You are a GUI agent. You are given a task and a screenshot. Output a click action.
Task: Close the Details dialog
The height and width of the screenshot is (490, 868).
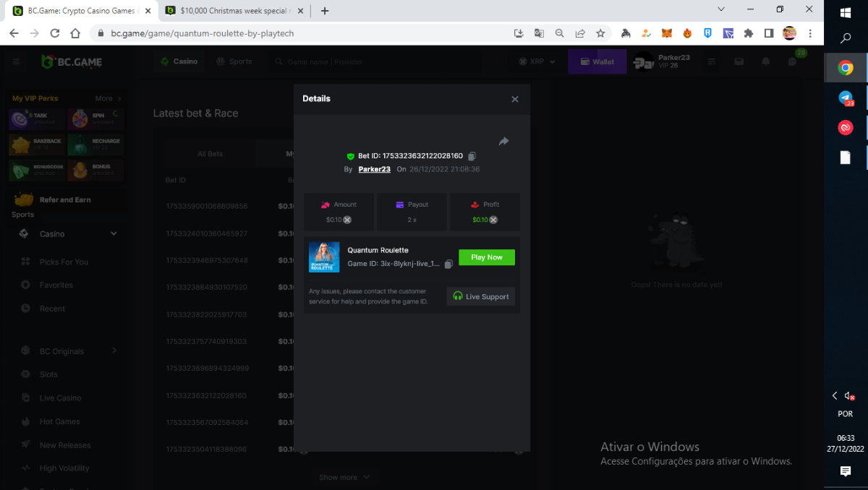[515, 99]
